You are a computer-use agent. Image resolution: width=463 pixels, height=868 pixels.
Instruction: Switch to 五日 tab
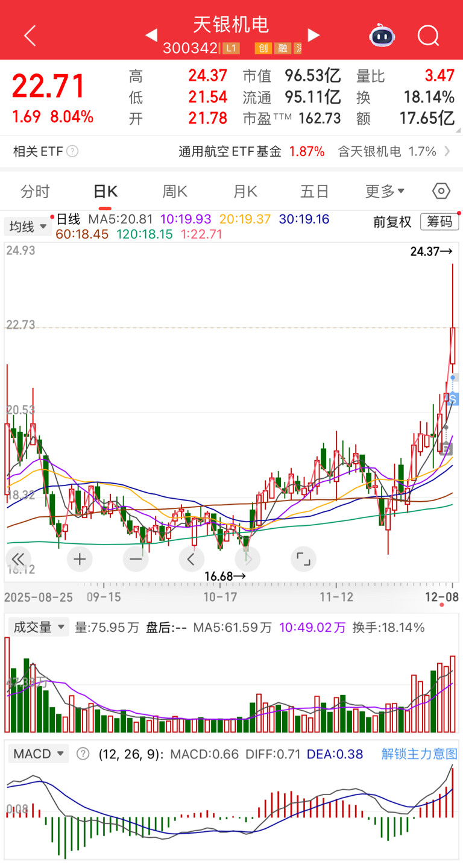pyautogui.click(x=315, y=192)
